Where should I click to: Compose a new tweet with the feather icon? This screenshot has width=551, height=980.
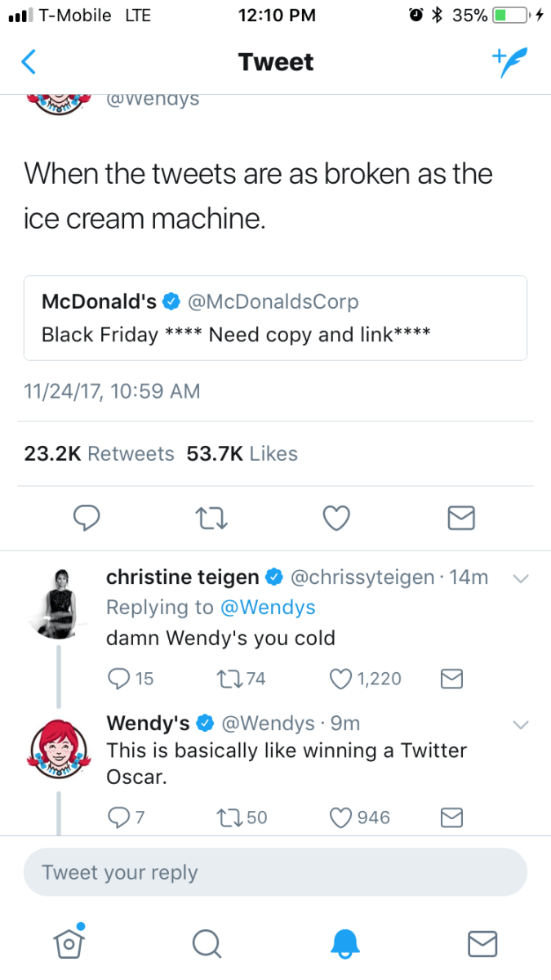pyautogui.click(x=510, y=61)
